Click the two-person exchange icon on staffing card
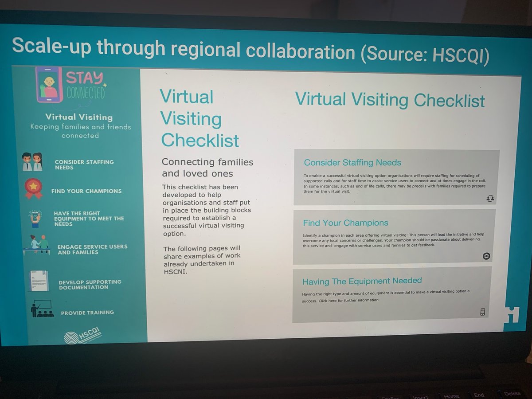Image resolution: width=532 pixels, height=399 pixels. coord(490,198)
